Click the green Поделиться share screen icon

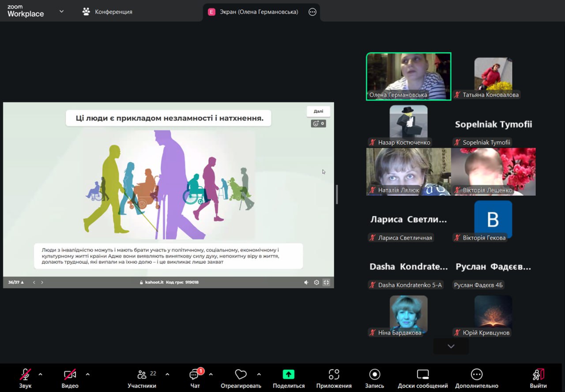(x=289, y=375)
